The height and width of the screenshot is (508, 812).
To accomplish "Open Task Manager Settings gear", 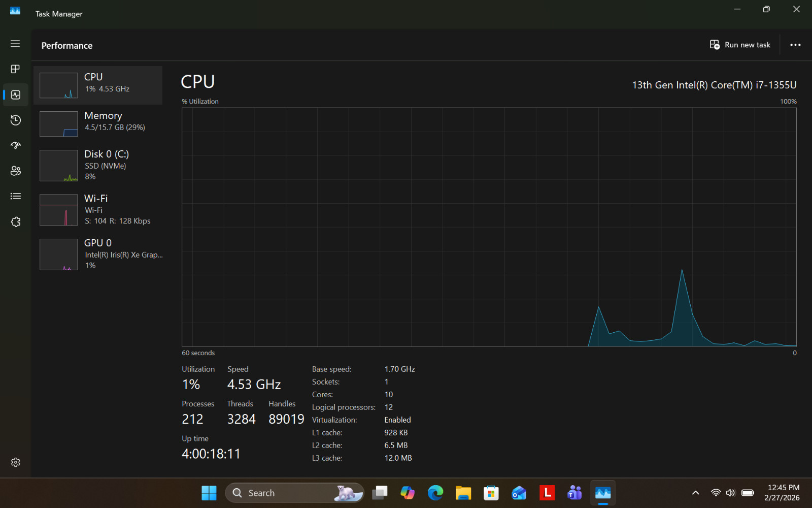I will [x=15, y=462].
